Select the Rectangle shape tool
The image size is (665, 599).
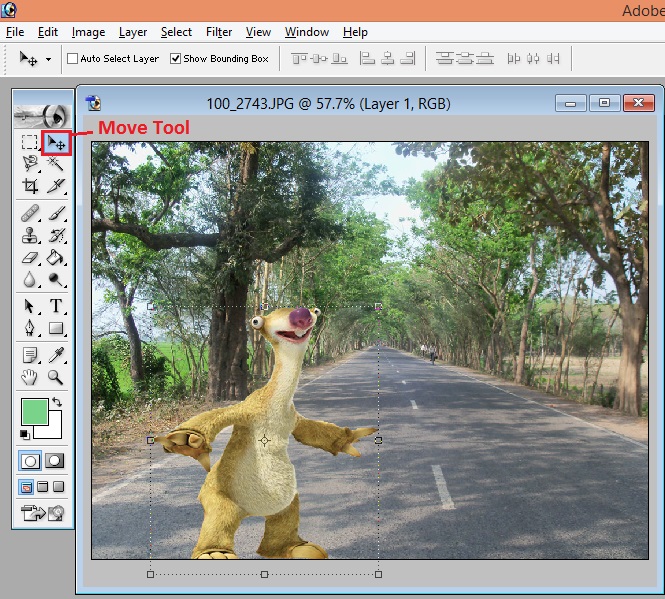pyautogui.click(x=56, y=328)
